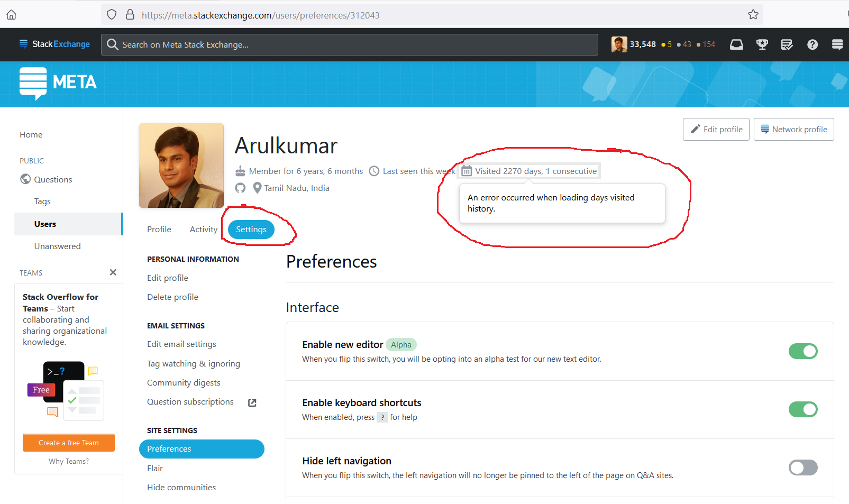Image resolution: width=849 pixels, height=504 pixels.
Task: Click the Search on Meta Stack Exchange field
Action: (x=350, y=44)
